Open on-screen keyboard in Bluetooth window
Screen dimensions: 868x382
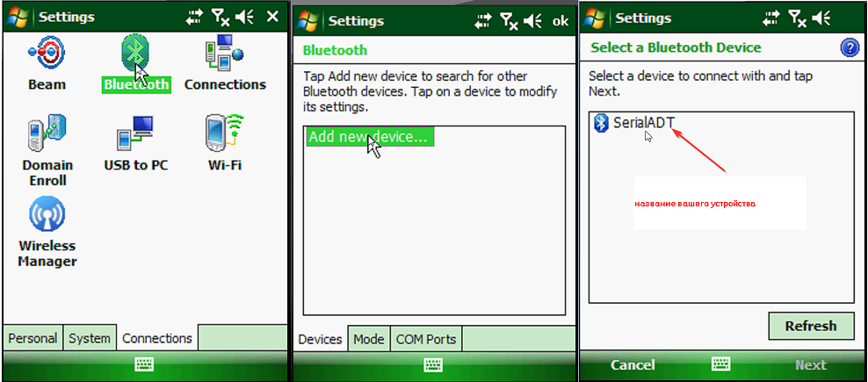click(433, 364)
